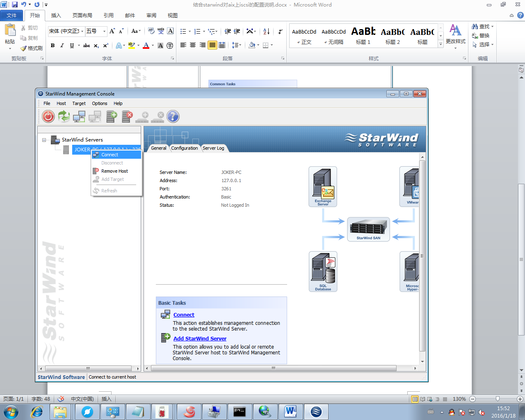
Task: Toggle character border (boxed A) button
Action: tap(171, 31)
